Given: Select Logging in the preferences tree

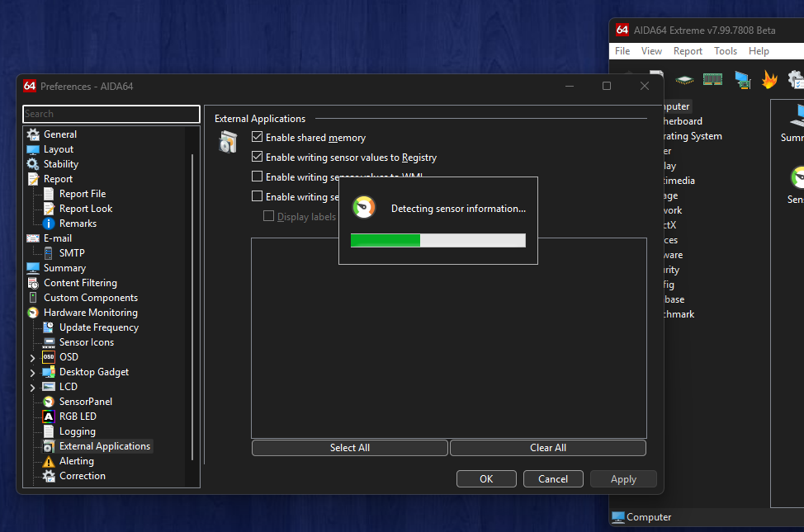Looking at the screenshot, I should click(77, 431).
